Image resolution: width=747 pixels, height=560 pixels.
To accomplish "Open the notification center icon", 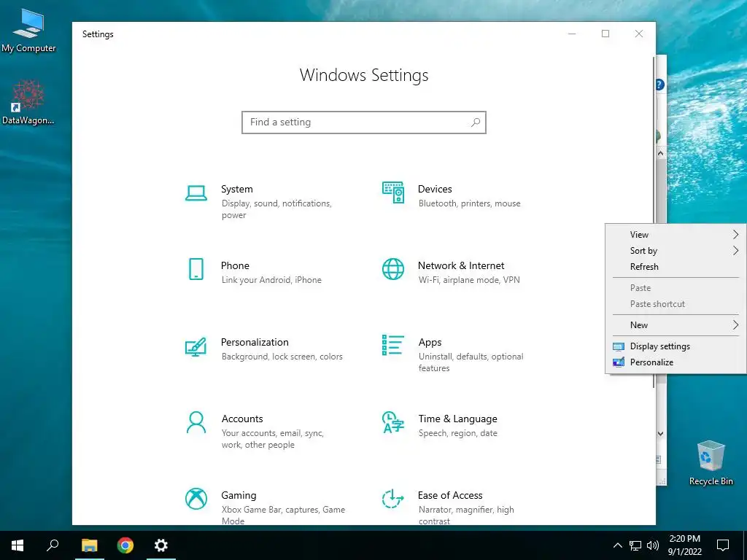I will coord(723,545).
